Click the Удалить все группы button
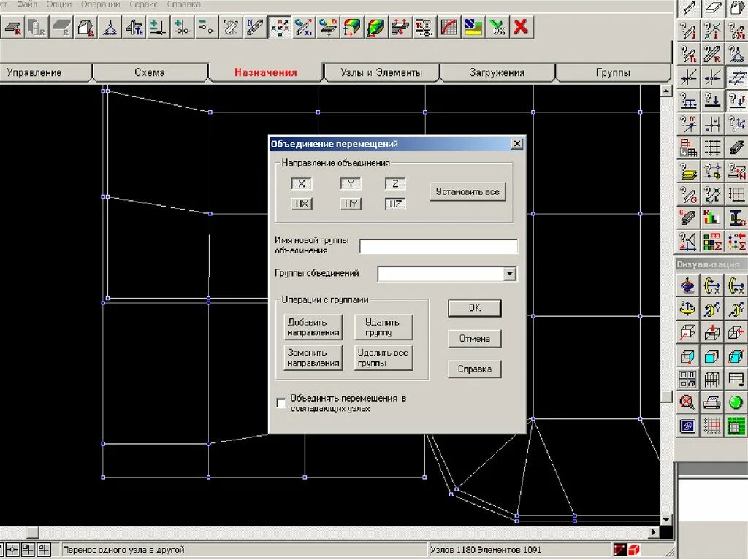 click(383, 358)
